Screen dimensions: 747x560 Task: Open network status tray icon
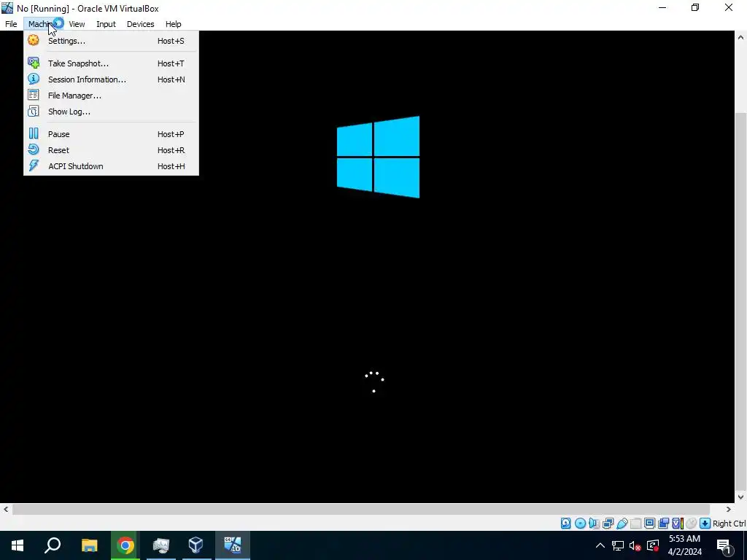(x=618, y=545)
